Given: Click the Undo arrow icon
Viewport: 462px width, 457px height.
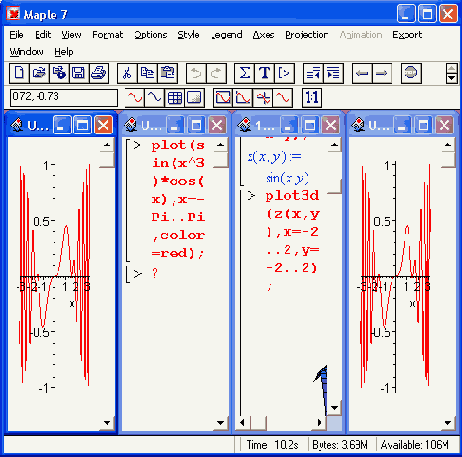Looking at the screenshot, I should [x=196, y=73].
